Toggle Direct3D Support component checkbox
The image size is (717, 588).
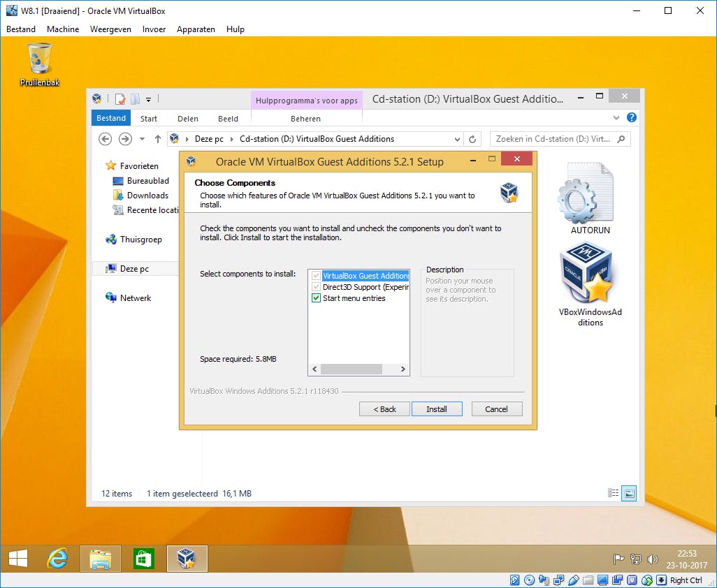pos(316,287)
